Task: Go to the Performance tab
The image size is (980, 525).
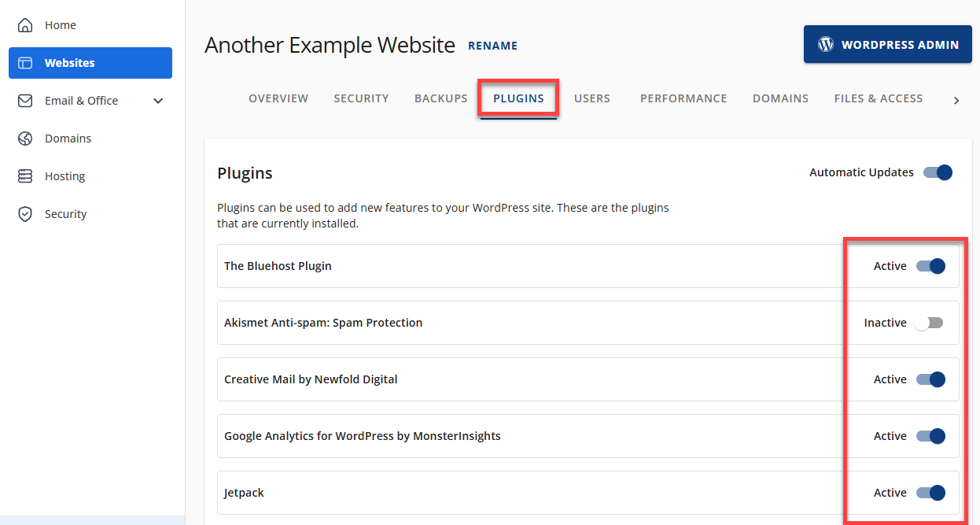Action: pos(683,98)
